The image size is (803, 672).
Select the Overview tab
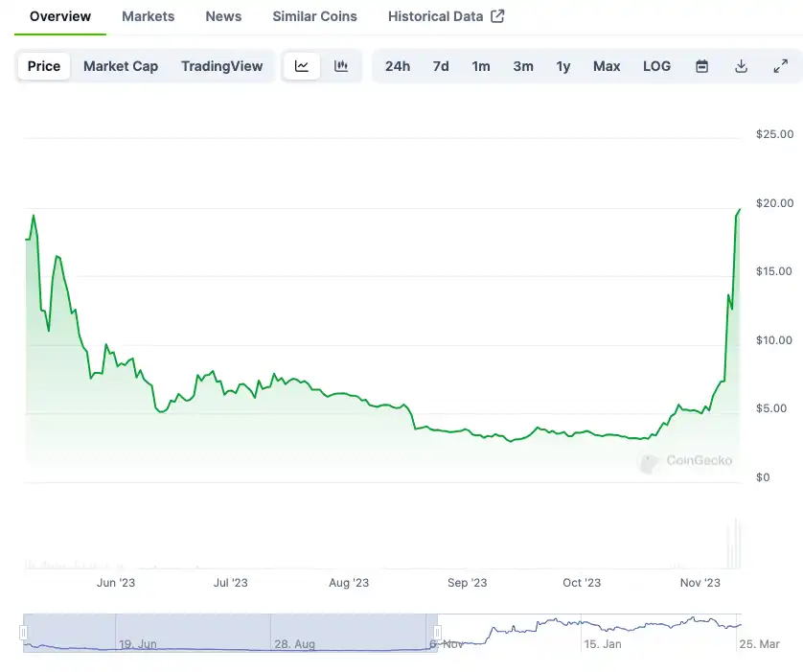coord(60,16)
